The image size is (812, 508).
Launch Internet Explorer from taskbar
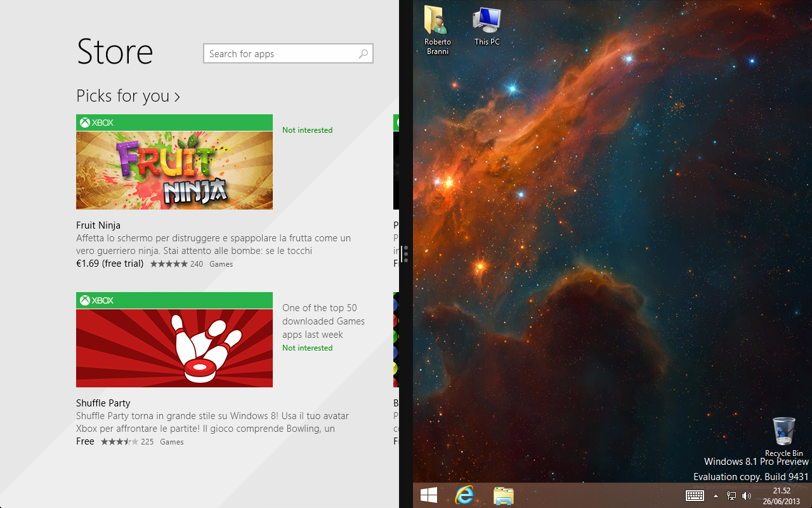pos(465,495)
